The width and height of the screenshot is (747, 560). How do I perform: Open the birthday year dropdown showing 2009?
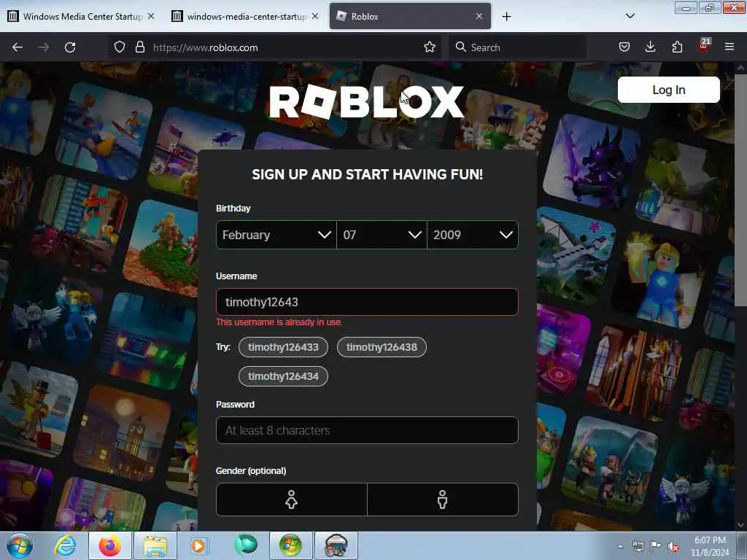pyautogui.click(x=473, y=235)
